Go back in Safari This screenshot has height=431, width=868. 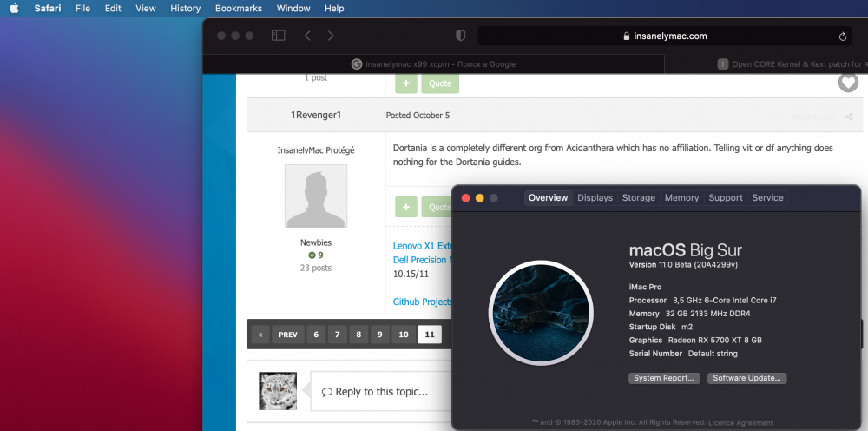307,36
